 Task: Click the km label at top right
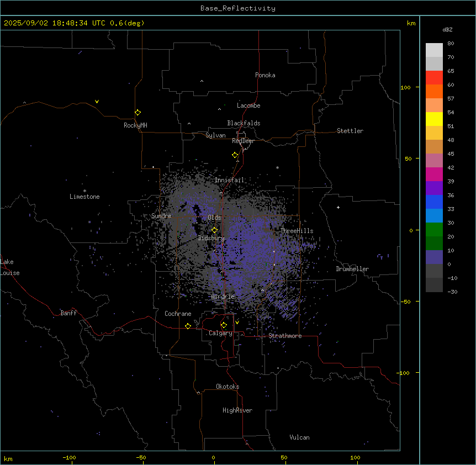[411, 23]
